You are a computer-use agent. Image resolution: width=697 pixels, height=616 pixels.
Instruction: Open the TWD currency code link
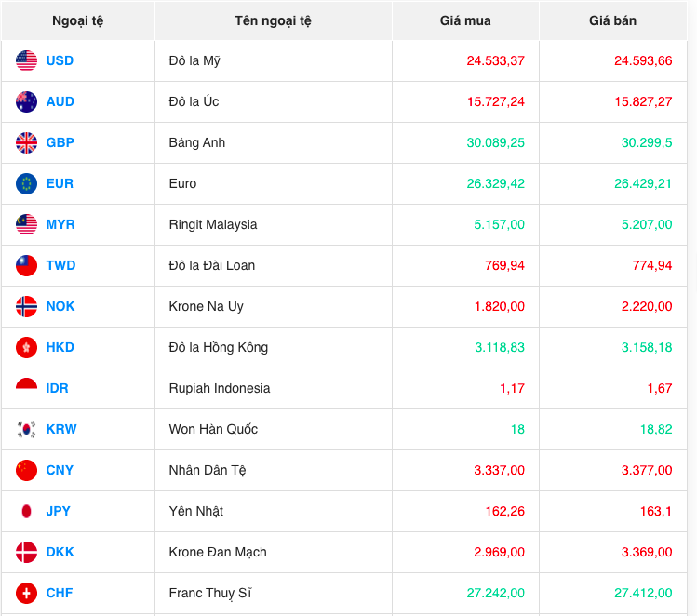(60, 265)
